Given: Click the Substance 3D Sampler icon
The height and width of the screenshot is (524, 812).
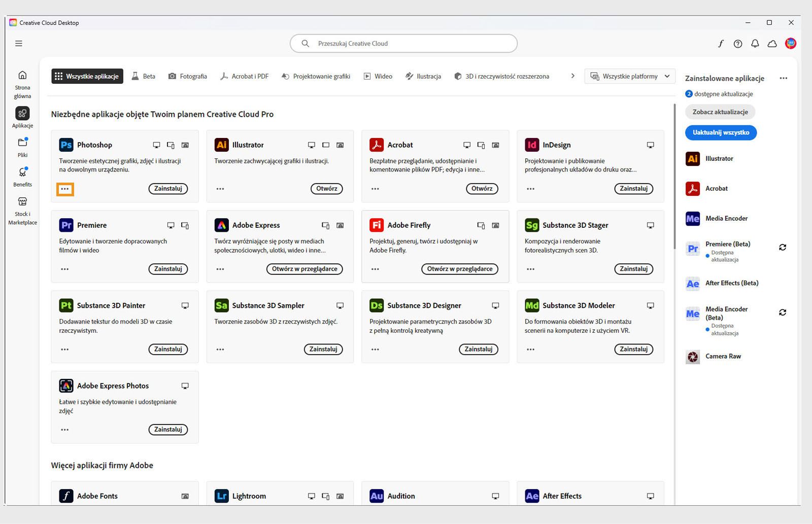Looking at the screenshot, I should pos(221,305).
